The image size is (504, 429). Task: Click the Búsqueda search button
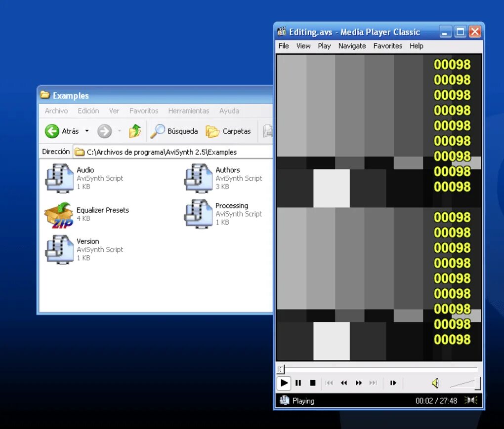point(174,131)
